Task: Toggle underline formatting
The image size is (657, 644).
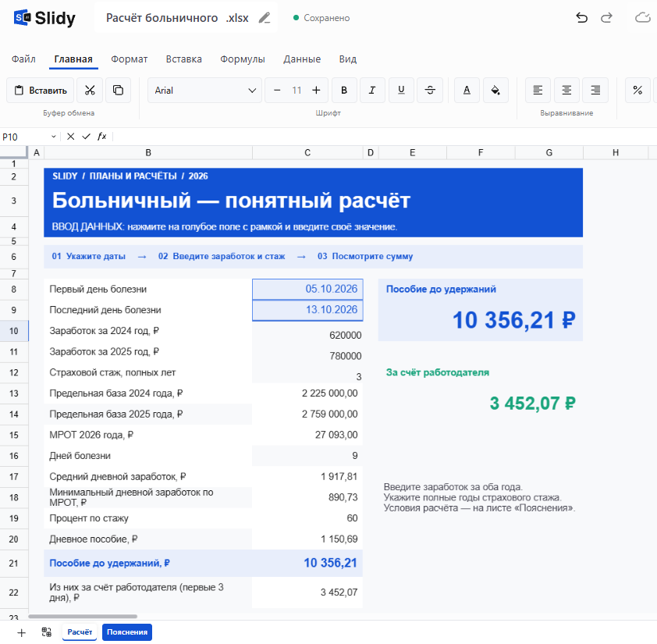Action: (401, 90)
